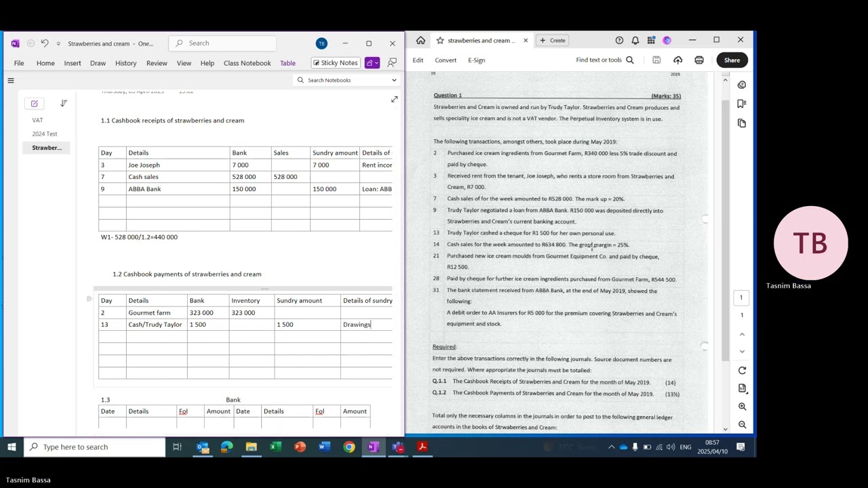Open the VAT page in page list

point(37,120)
